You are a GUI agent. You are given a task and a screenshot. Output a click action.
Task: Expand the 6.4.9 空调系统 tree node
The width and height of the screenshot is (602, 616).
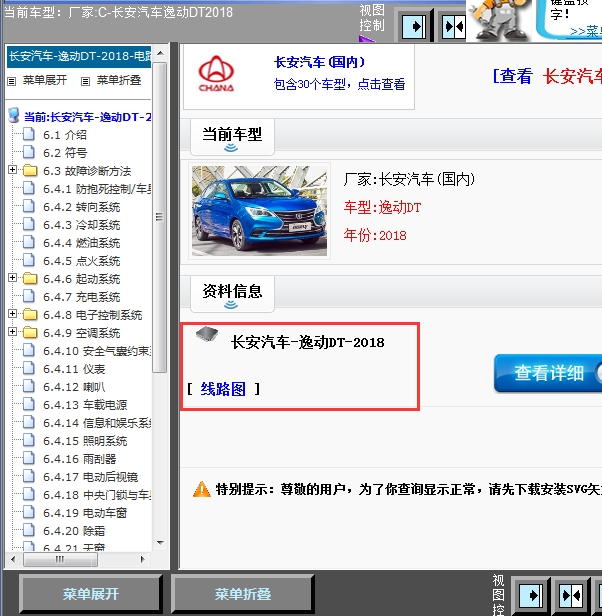12,332
